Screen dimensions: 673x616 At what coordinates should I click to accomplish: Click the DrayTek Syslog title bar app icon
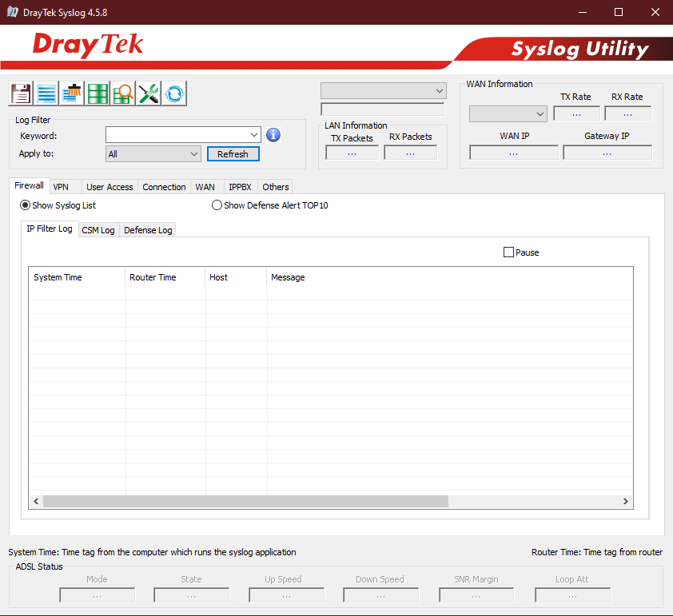(13, 12)
